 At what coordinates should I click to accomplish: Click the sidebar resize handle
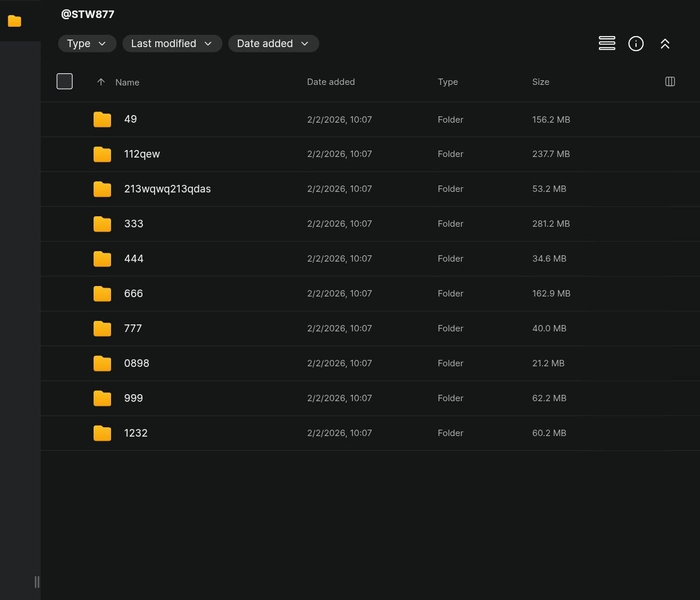click(x=37, y=582)
